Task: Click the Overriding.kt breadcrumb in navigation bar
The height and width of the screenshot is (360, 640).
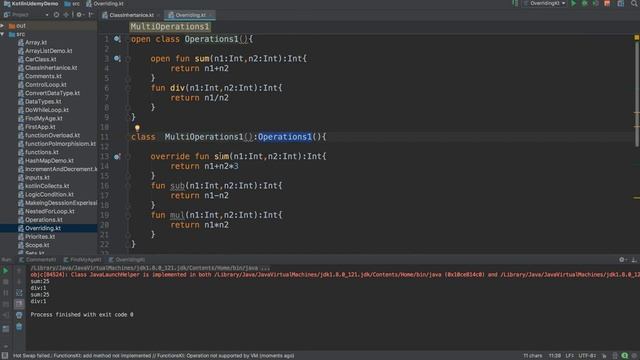Action: pyautogui.click(x=105, y=4)
